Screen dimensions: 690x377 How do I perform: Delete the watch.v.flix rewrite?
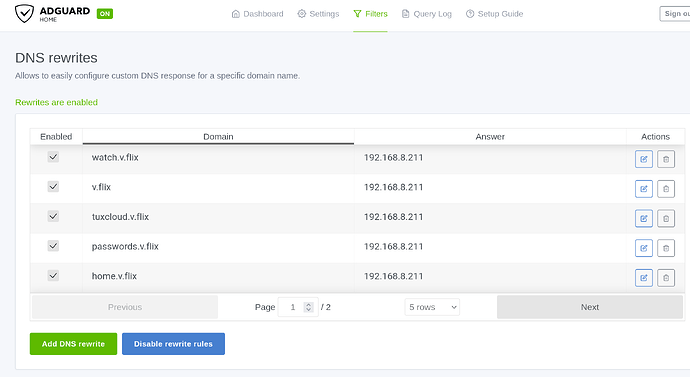666,159
